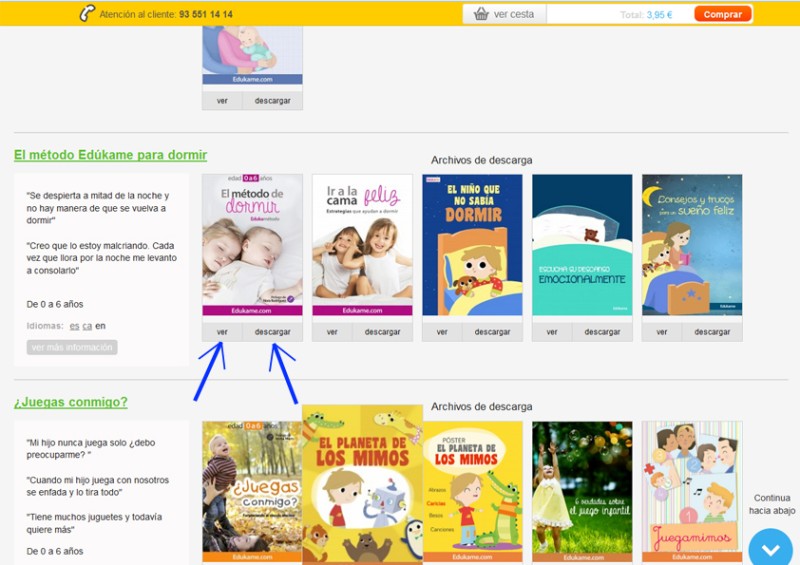This screenshot has width=800, height=565.
Task: Open the mother-and-baby cover at the top
Action: [253, 55]
